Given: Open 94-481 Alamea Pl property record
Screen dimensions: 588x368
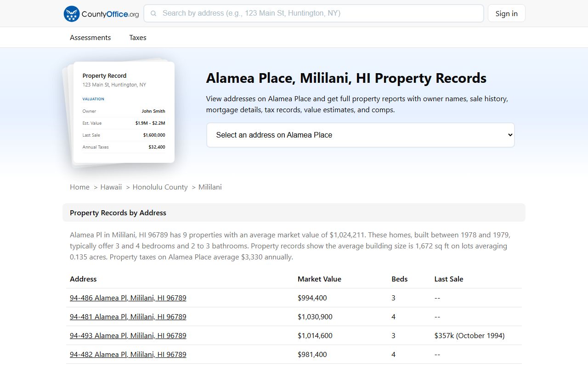Looking at the screenshot, I should click(x=128, y=317).
